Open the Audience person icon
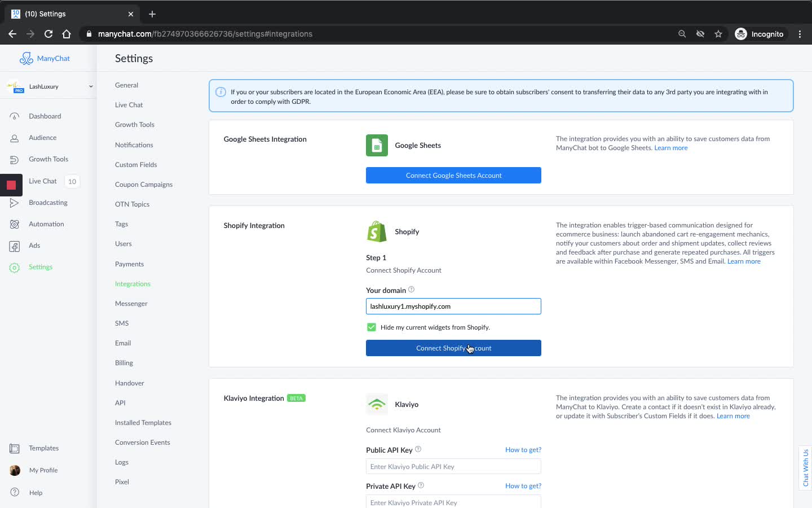This screenshot has width=812, height=508. point(15,138)
